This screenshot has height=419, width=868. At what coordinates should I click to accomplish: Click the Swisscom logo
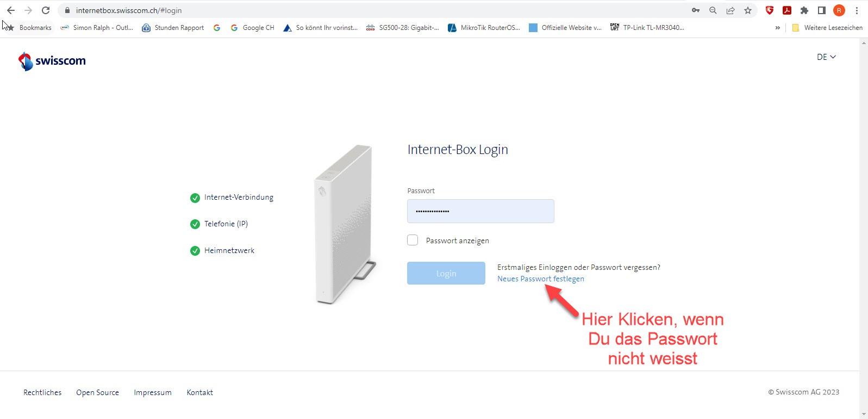point(52,61)
